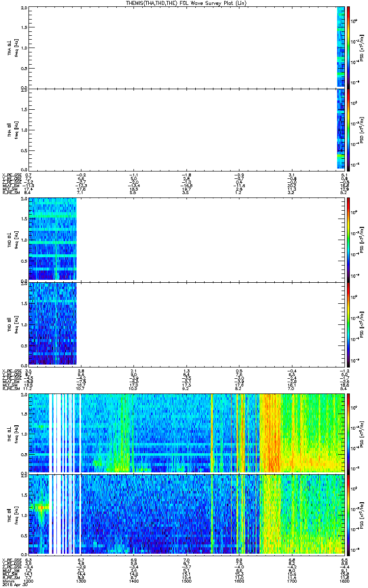Click the 1800 time tick label
Image resolution: width=368 pixels, height=588 pixels.
click(x=344, y=581)
